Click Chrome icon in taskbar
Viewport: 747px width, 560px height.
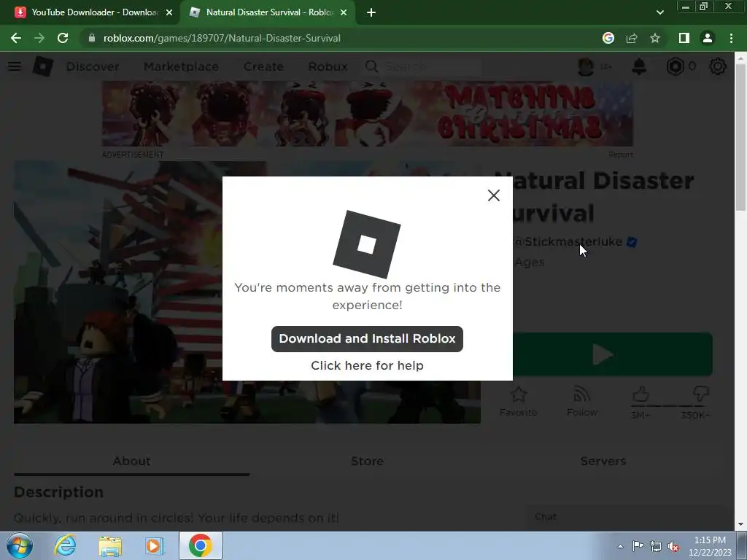tap(200, 545)
